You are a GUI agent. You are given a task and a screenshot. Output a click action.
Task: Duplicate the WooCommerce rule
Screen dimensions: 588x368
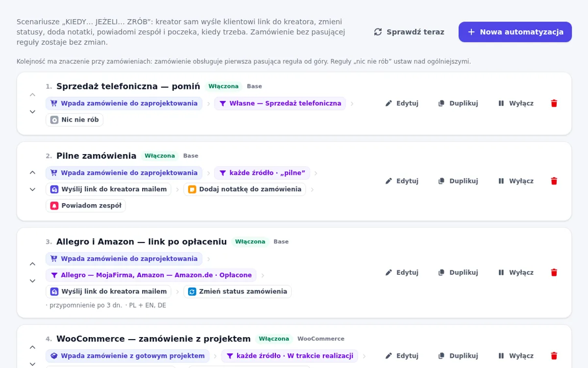(x=458, y=356)
